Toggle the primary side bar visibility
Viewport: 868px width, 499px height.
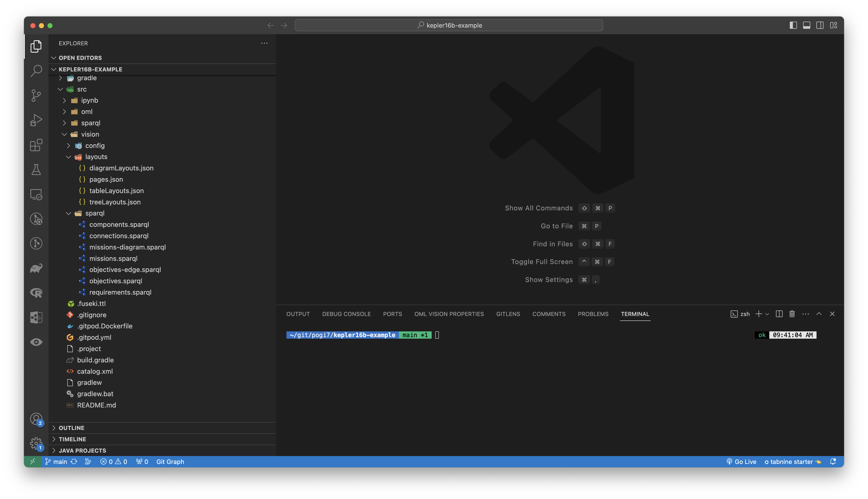(x=793, y=25)
